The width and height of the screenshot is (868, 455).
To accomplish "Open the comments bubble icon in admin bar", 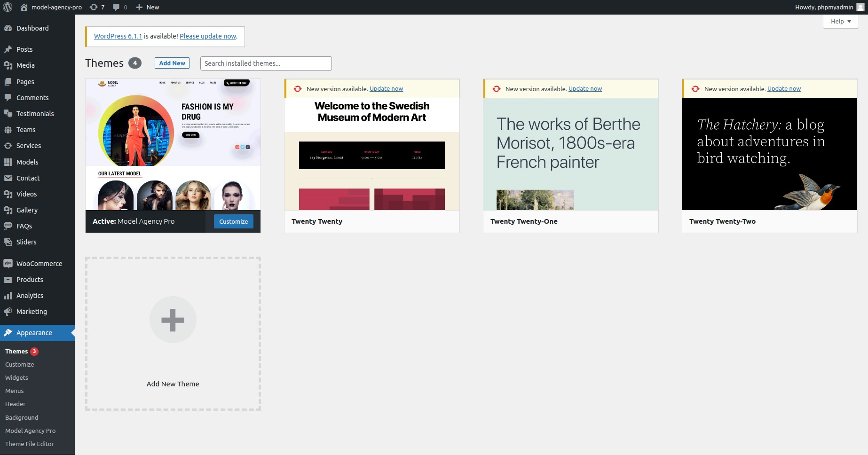I will 116,7.
